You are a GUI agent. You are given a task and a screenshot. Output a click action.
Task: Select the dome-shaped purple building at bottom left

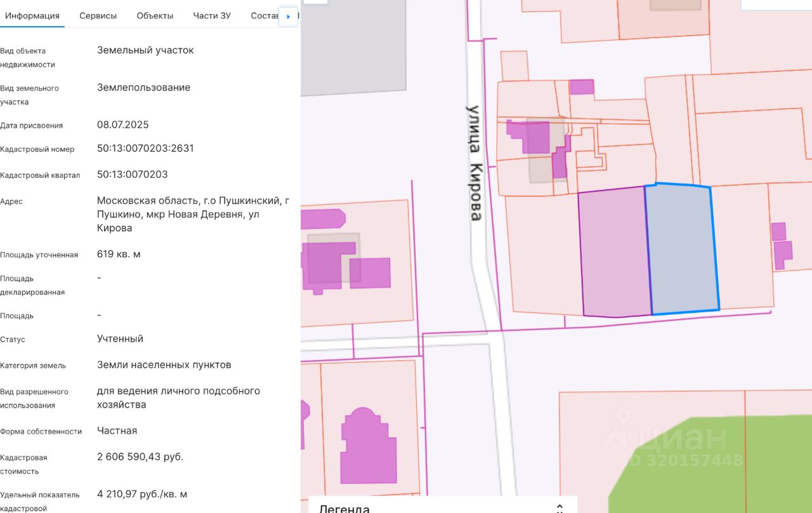tap(368, 446)
